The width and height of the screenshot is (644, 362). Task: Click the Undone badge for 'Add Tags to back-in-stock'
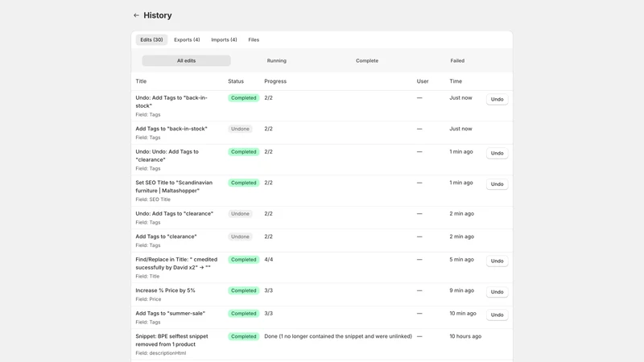pos(240,129)
